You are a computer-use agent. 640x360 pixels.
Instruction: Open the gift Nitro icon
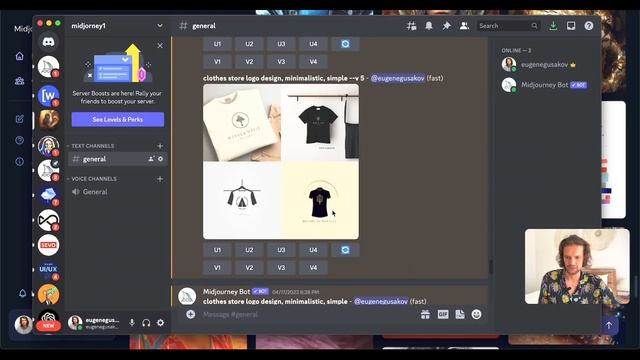(425, 314)
